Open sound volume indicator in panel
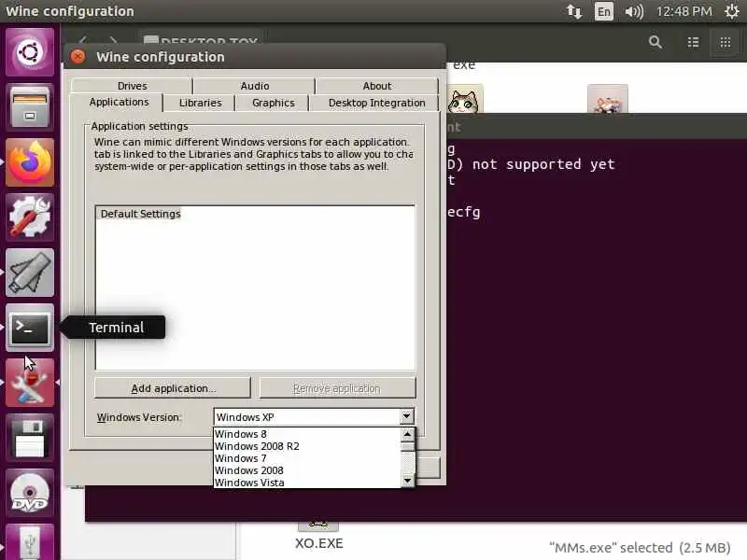747x560 pixels. pos(634,11)
